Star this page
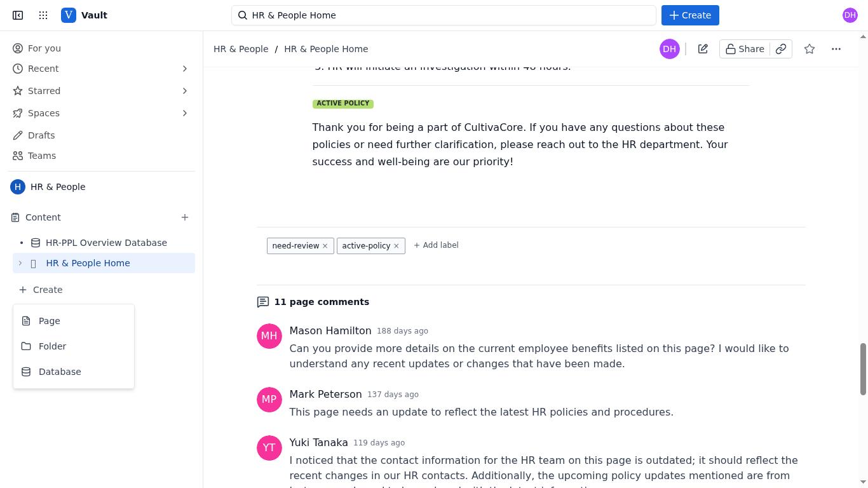The width and height of the screenshot is (868, 488). pyautogui.click(x=810, y=49)
